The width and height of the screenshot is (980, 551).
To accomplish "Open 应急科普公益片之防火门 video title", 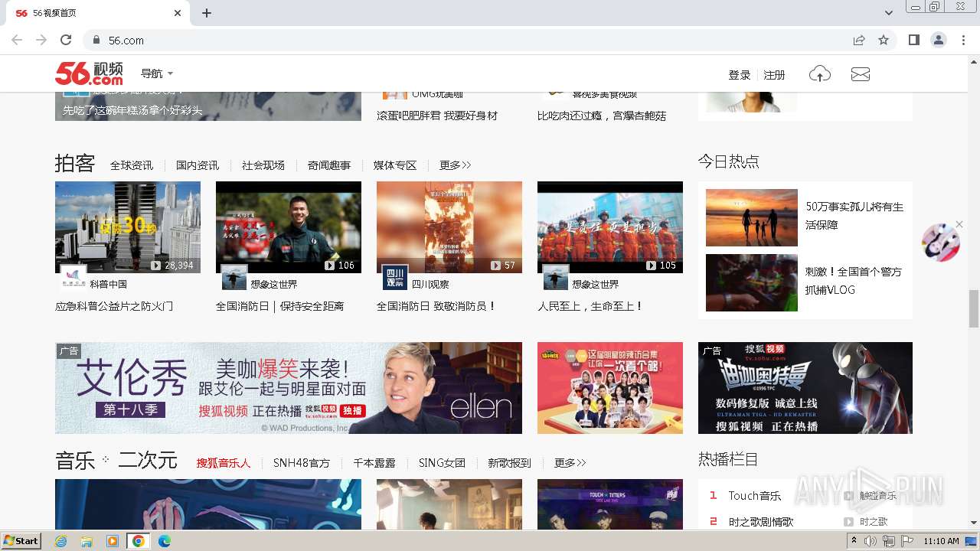I will (x=114, y=306).
